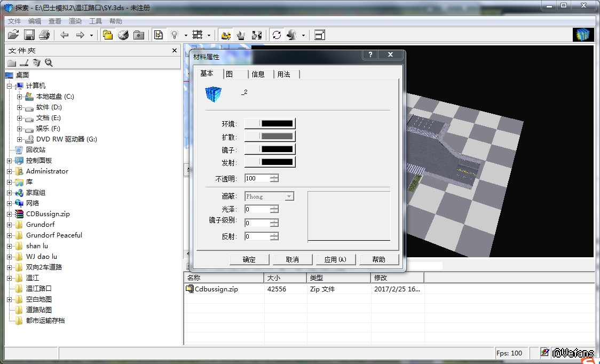The width and height of the screenshot is (600, 364).
Task: Expand the 本地磁盘 (C:) tree node
Action: pos(20,97)
